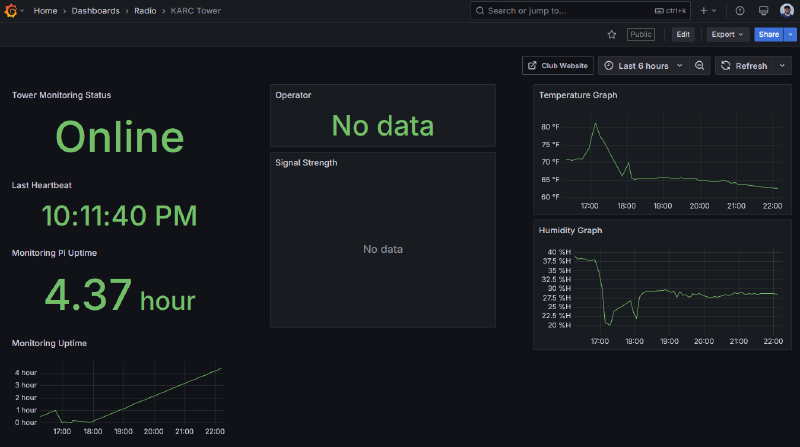This screenshot has width=800, height=447.
Task: Select the Humidity Graph panel title
Action: (570, 231)
